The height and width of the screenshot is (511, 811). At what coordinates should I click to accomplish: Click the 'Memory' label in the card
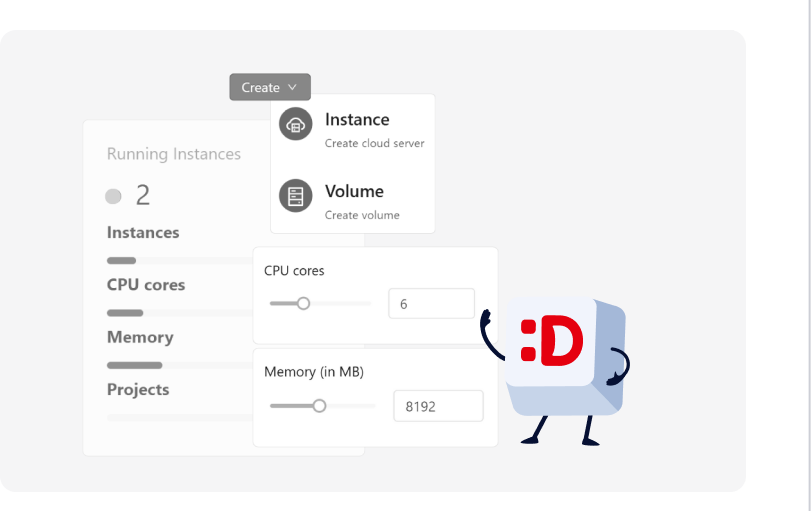click(140, 337)
